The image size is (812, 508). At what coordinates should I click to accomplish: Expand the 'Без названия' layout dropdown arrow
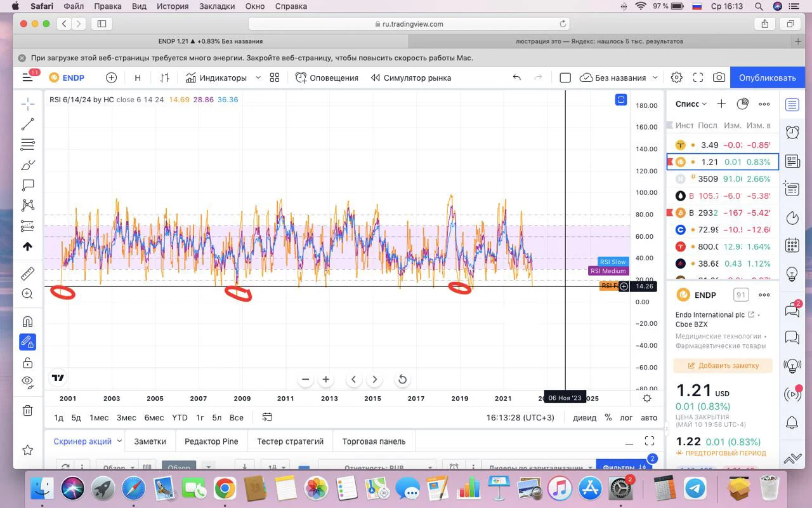tap(655, 77)
